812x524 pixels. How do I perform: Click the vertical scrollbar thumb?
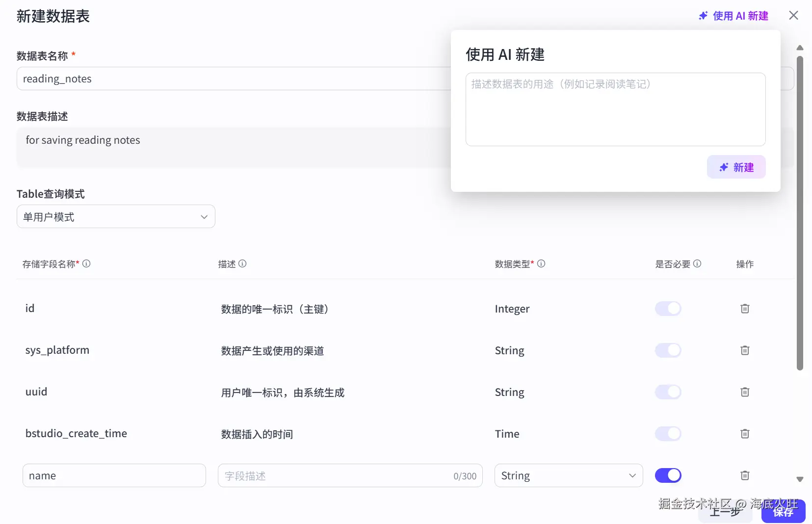(800, 213)
